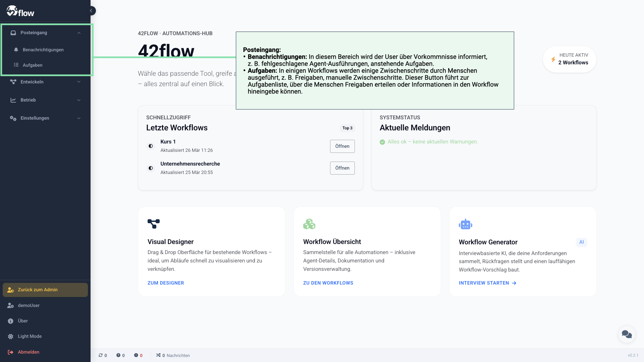Open Aufgaben in the sidebar
This screenshot has height=362, width=644.
pos(33,65)
